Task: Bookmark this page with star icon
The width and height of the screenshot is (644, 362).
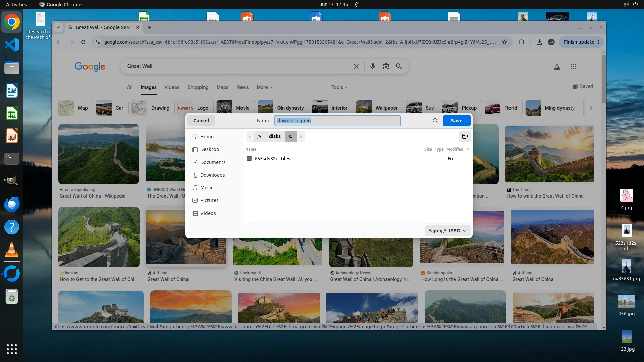Action: coord(504,42)
